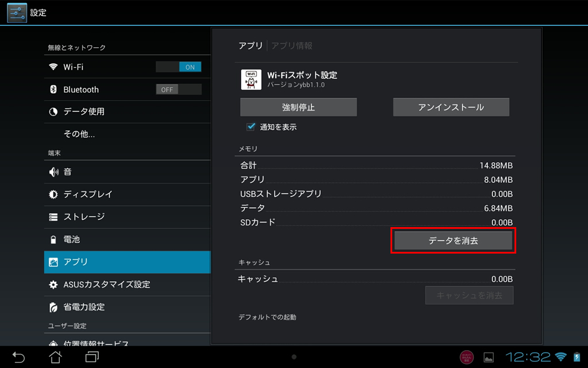Uncheck the 通知を表示 checkbox
This screenshot has height=368, width=588.
pyautogui.click(x=250, y=127)
